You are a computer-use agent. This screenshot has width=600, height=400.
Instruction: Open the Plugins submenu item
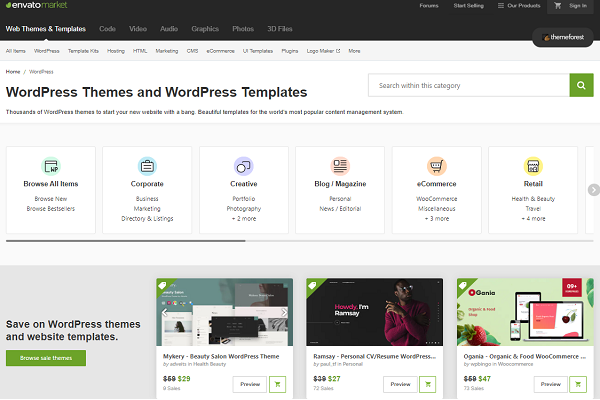[290, 51]
